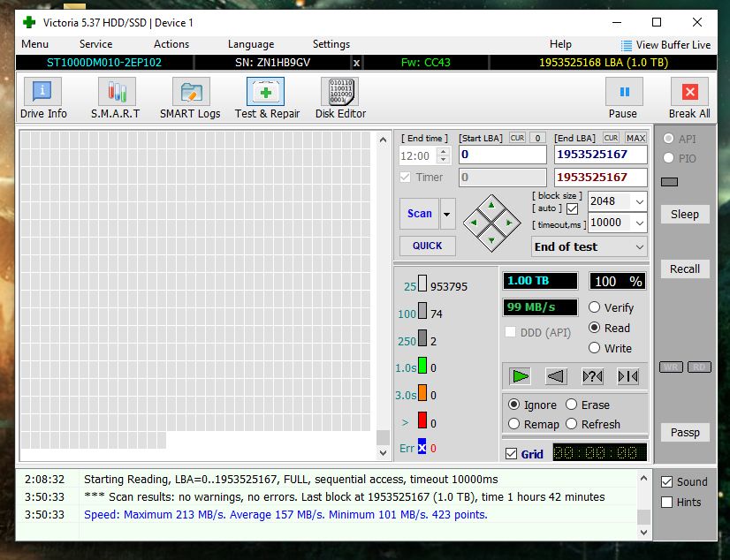
Task: Click the Sleep button
Action: click(685, 215)
